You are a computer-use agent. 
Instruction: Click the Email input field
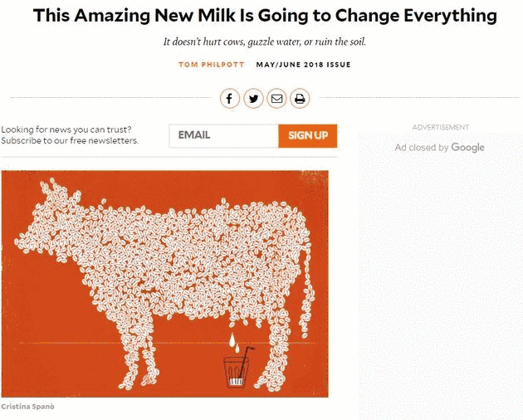click(223, 135)
